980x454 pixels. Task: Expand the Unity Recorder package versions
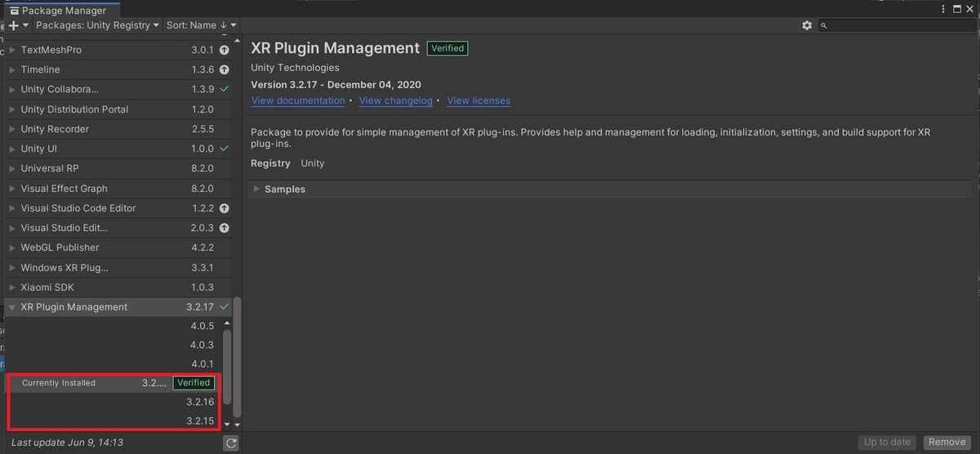click(x=12, y=129)
